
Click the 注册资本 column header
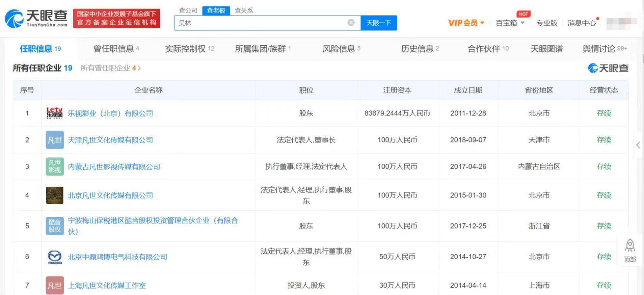397,90
